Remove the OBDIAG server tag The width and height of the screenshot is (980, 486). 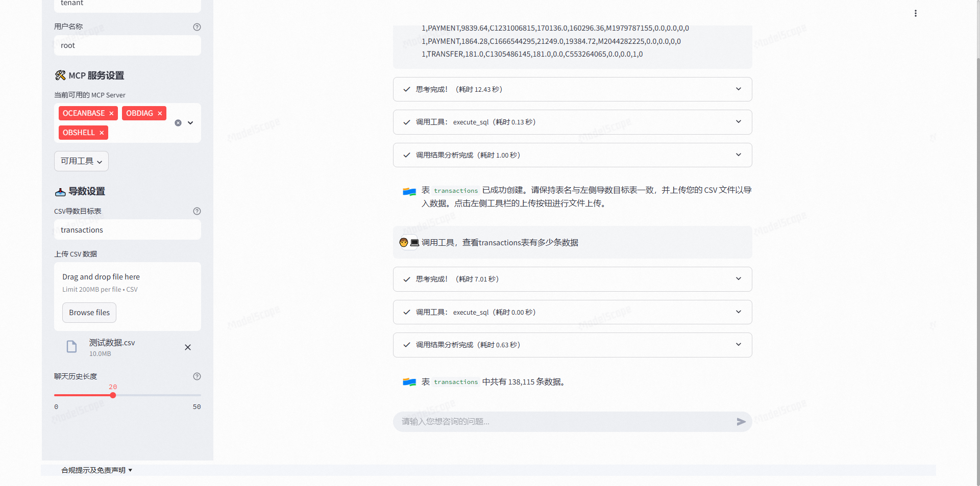(x=160, y=113)
